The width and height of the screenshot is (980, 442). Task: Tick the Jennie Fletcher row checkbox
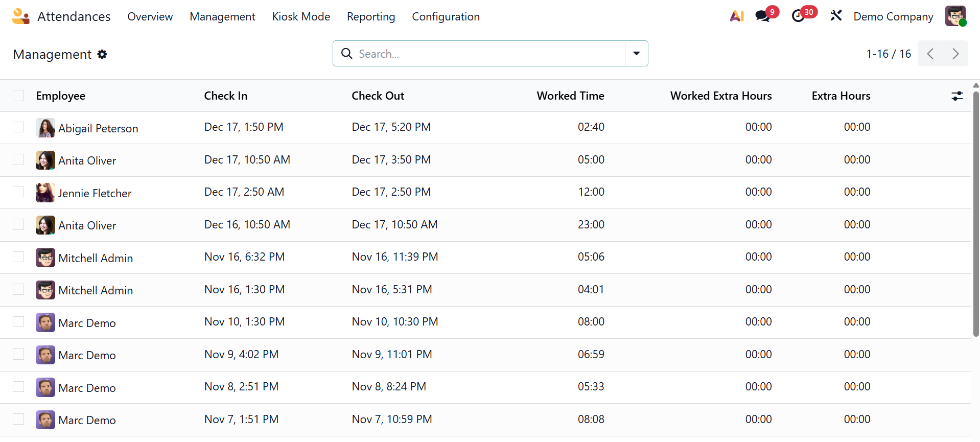18,192
